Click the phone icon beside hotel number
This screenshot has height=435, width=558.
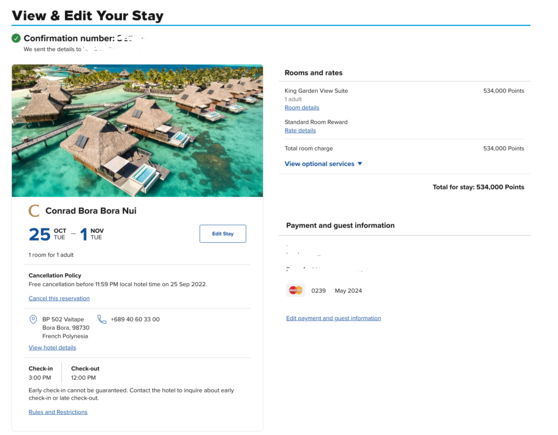click(102, 319)
